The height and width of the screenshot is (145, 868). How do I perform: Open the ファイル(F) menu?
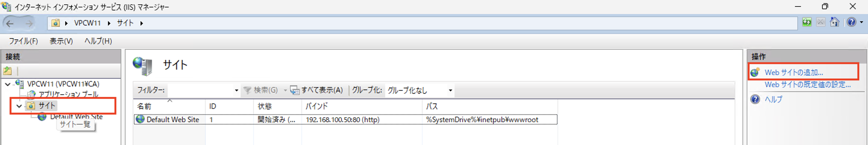tap(23, 41)
